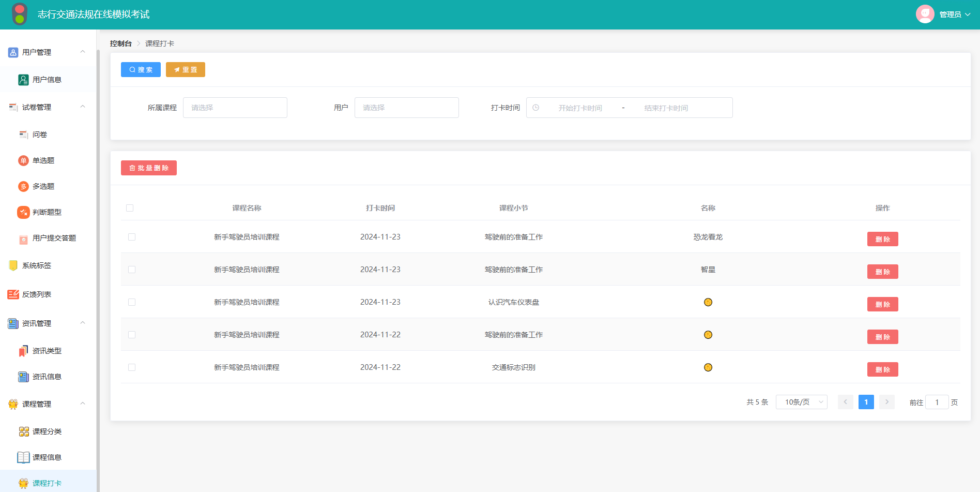Open the 所属课程 dropdown
This screenshot has width=980, height=492.
click(x=235, y=108)
